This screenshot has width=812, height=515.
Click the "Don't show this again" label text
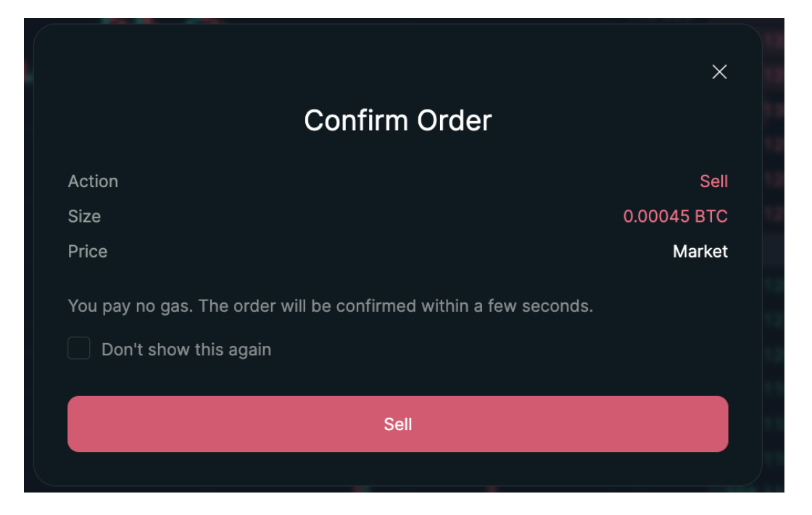186,350
